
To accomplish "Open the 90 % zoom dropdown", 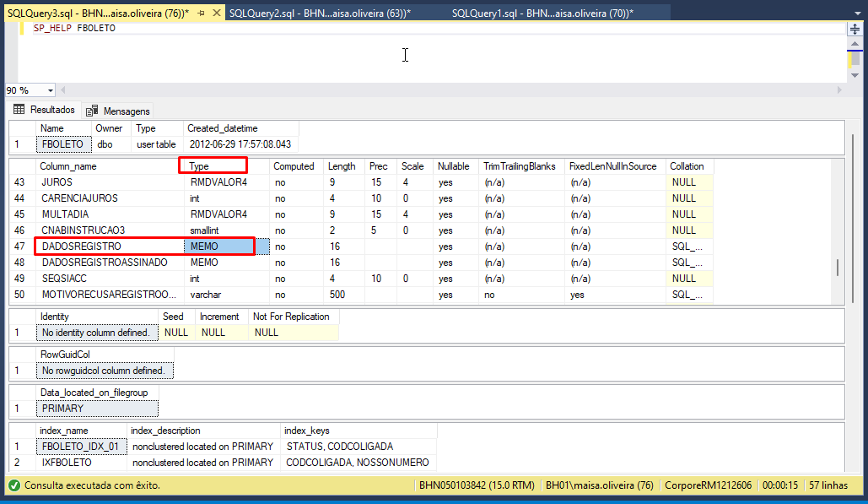I will pyautogui.click(x=51, y=90).
